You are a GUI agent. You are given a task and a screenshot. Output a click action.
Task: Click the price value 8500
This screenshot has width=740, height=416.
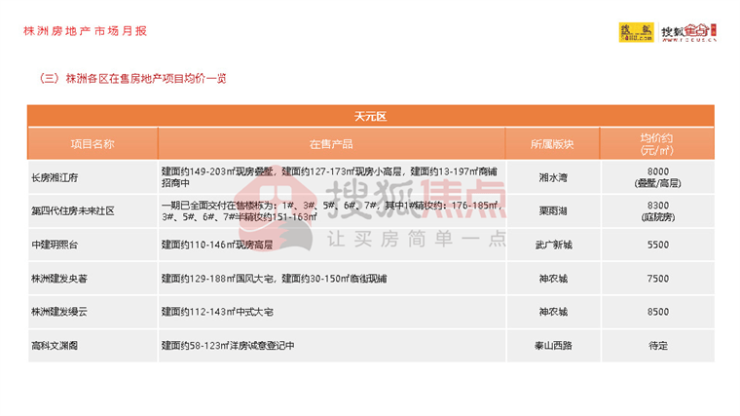pyautogui.click(x=658, y=312)
